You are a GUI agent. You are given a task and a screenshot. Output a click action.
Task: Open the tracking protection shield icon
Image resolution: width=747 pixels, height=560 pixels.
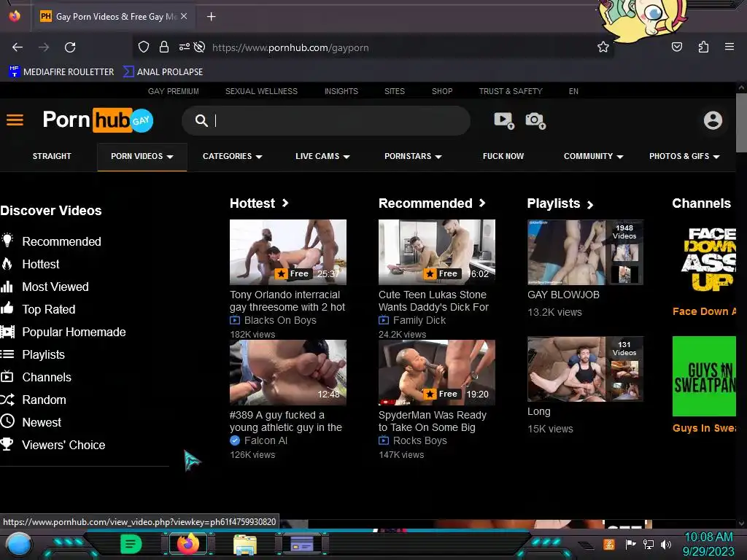pos(144,47)
